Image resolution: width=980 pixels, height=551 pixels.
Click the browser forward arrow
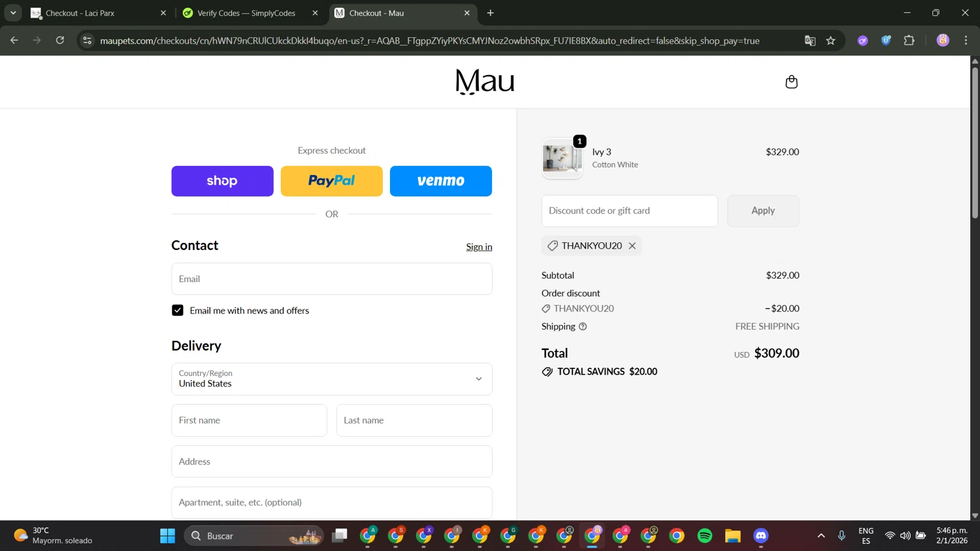click(37, 40)
